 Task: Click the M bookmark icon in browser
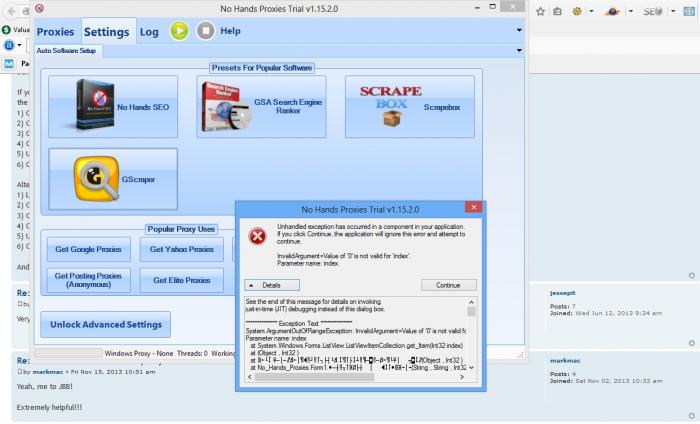point(9,63)
